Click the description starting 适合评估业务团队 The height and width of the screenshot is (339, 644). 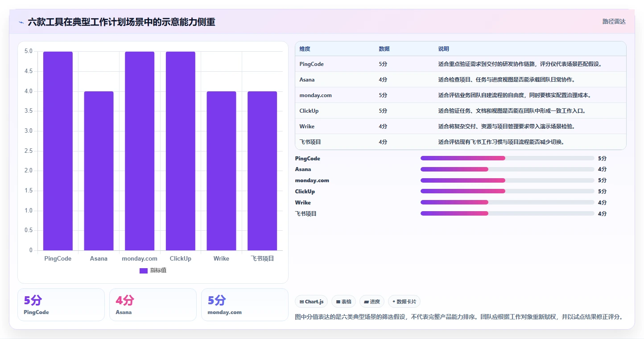pyautogui.click(x=515, y=95)
